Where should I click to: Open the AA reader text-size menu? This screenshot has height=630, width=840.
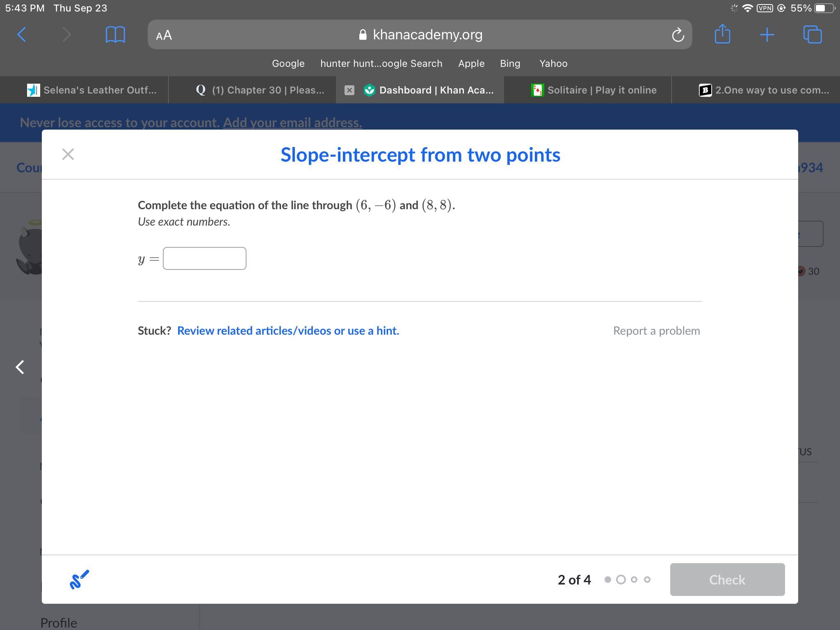(x=164, y=35)
